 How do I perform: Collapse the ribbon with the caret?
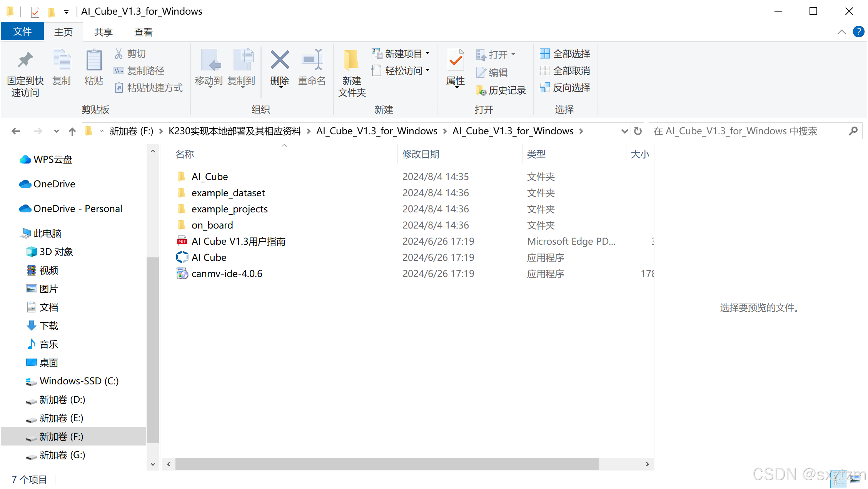pos(842,32)
